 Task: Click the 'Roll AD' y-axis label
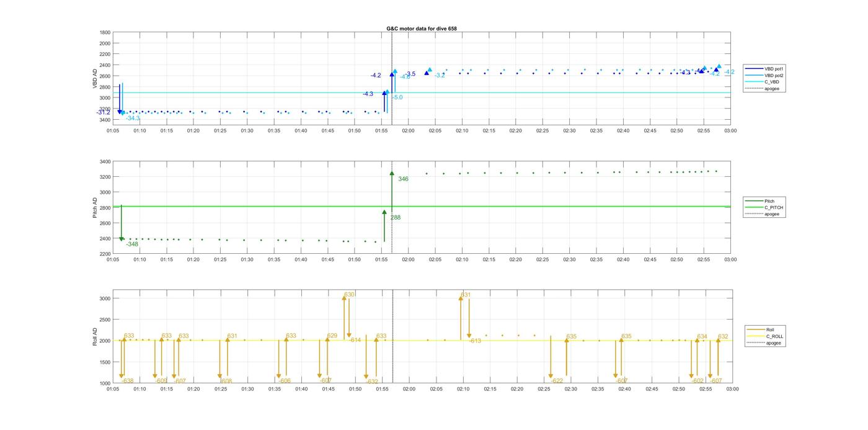click(95, 336)
